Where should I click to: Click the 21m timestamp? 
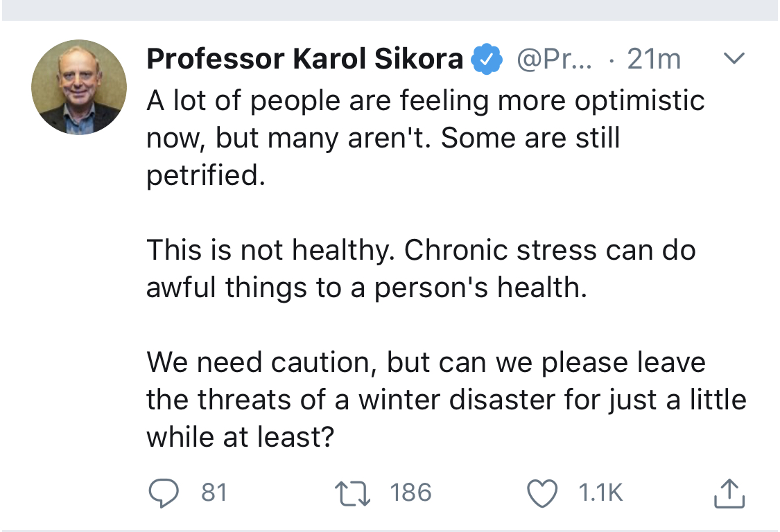pos(654,60)
